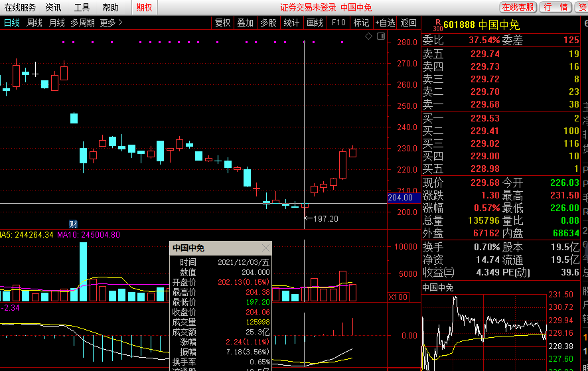Image resolution: width=588 pixels, height=371 pixels.
Task: Click the 买四 price 229.00
Action: tap(485, 156)
